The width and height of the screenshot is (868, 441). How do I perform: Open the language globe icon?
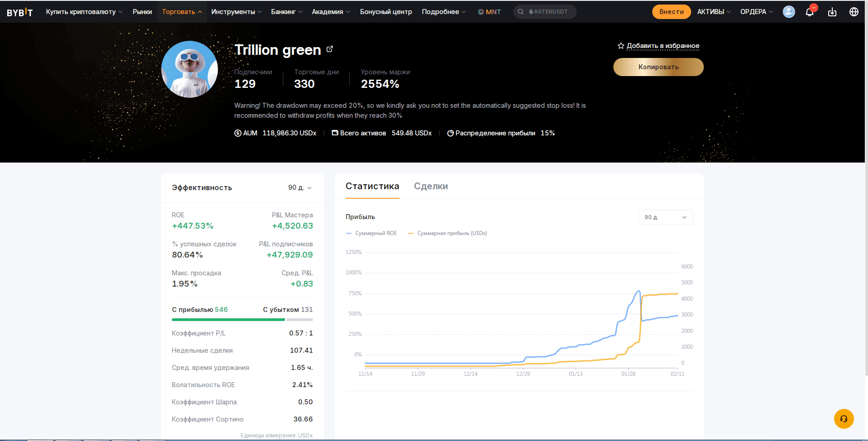tap(854, 12)
